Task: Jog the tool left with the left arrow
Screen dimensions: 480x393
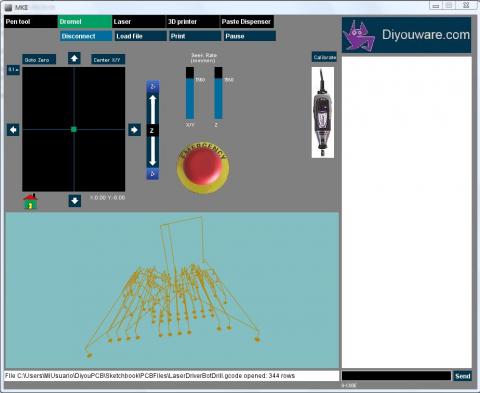Action: click(x=13, y=130)
